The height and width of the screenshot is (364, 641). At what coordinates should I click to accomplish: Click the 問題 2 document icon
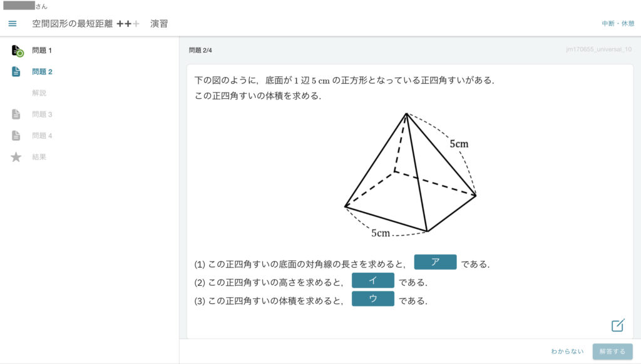(16, 71)
